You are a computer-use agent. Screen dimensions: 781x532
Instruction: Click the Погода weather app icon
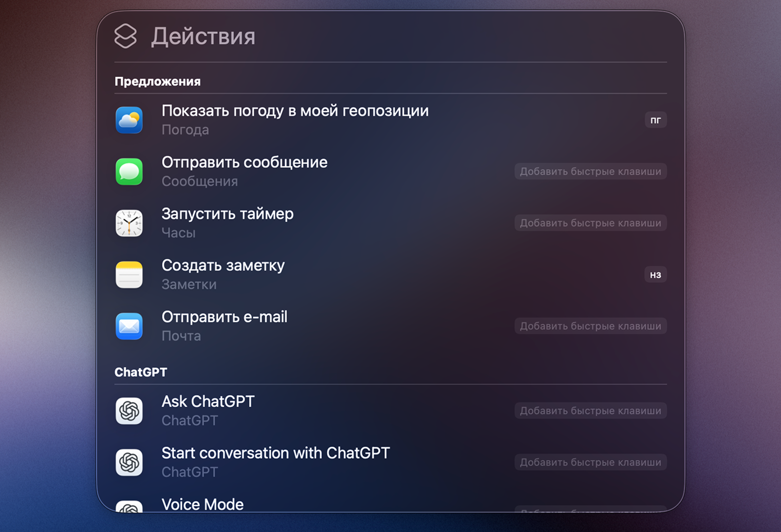click(x=129, y=120)
